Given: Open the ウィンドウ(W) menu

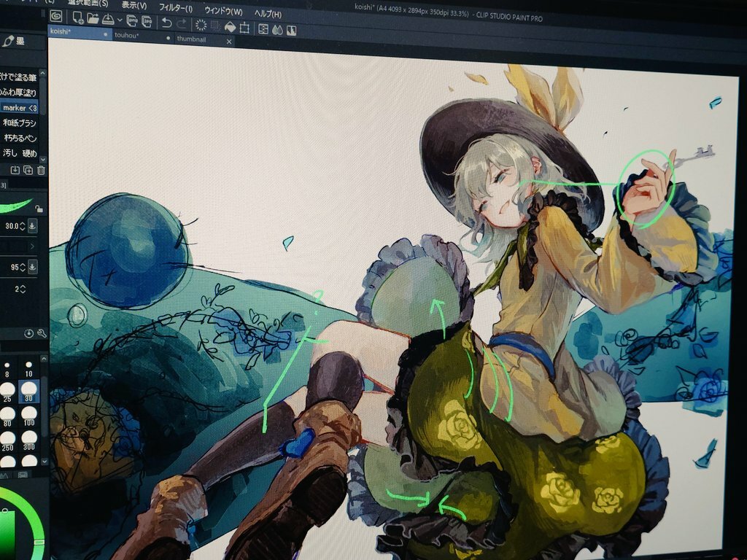Looking at the screenshot, I should pyautogui.click(x=223, y=10).
